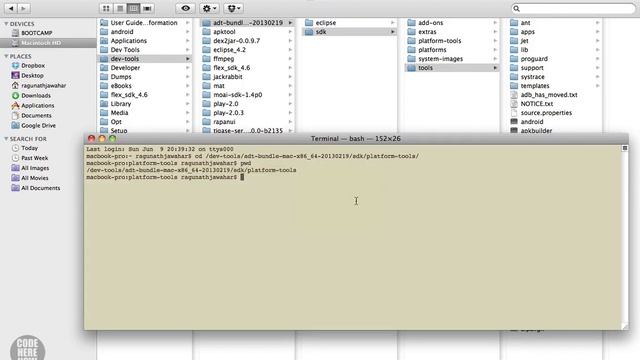Select the adt-bundle folder
The width and height of the screenshot is (640, 360).
pos(247,23)
